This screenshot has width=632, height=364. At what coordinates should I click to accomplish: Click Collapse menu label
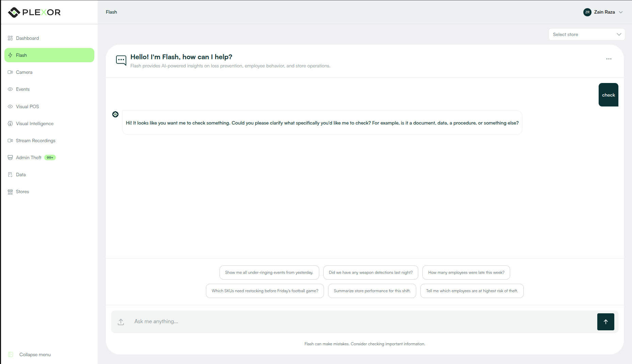(35, 354)
